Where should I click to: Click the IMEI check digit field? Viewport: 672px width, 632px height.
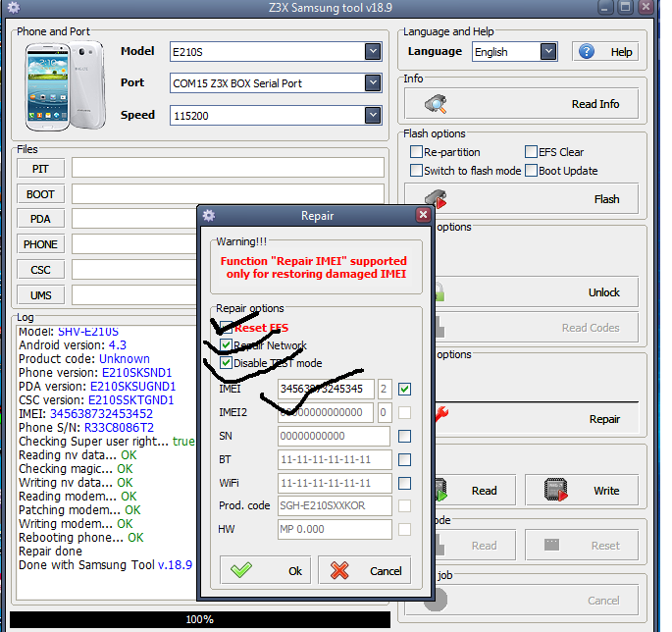pyautogui.click(x=384, y=389)
